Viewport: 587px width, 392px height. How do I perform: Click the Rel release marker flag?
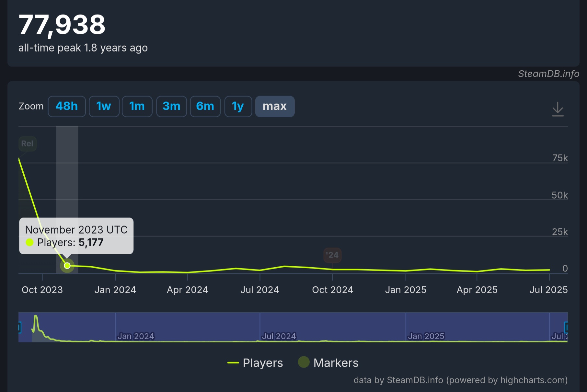tap(27, 144)
